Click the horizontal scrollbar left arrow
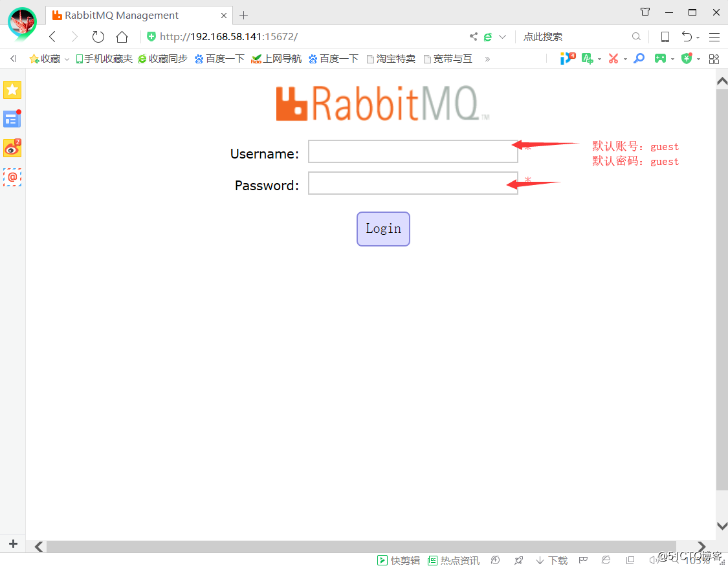Image resolution: width=728 pixels, height=568 pixels. [x=39, y=547]
